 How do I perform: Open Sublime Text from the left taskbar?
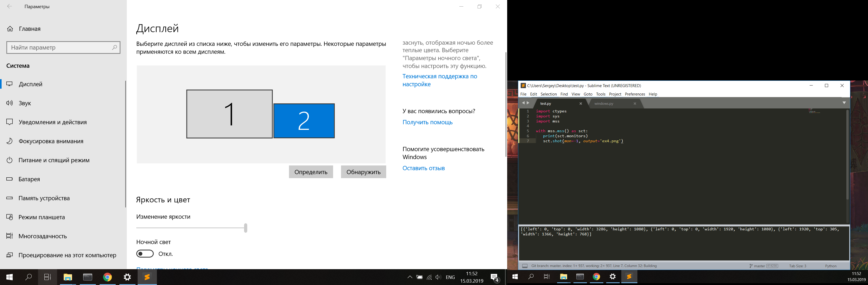click(x=147, y=277)
